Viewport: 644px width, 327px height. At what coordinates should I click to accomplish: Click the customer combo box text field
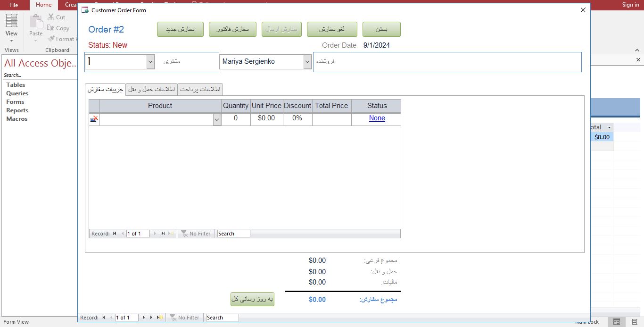point(116,62)
